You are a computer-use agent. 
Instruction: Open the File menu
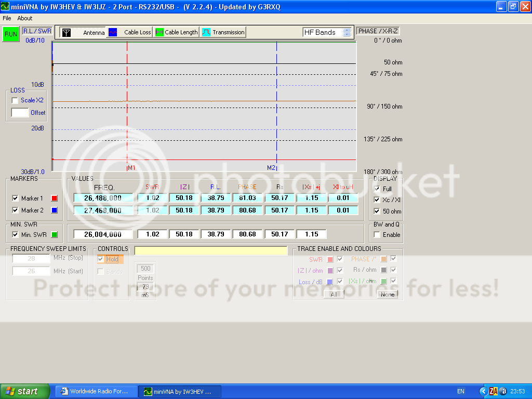7,18
